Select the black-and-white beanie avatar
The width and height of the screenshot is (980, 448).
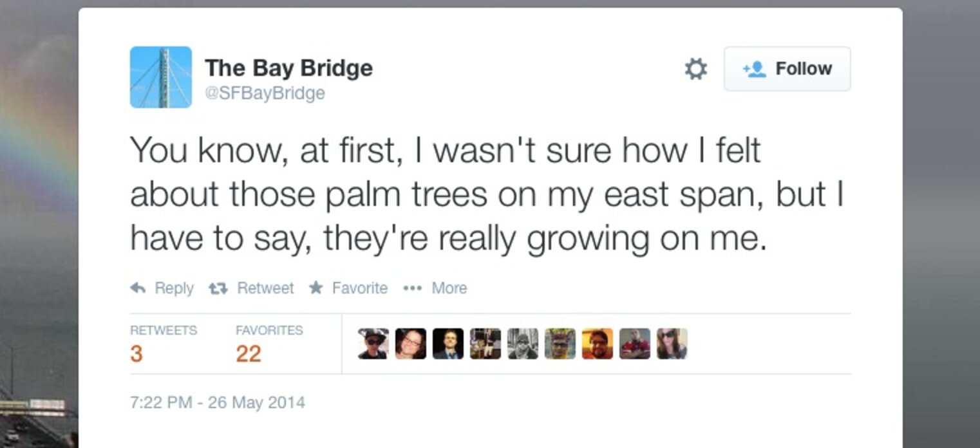(523, 344)
